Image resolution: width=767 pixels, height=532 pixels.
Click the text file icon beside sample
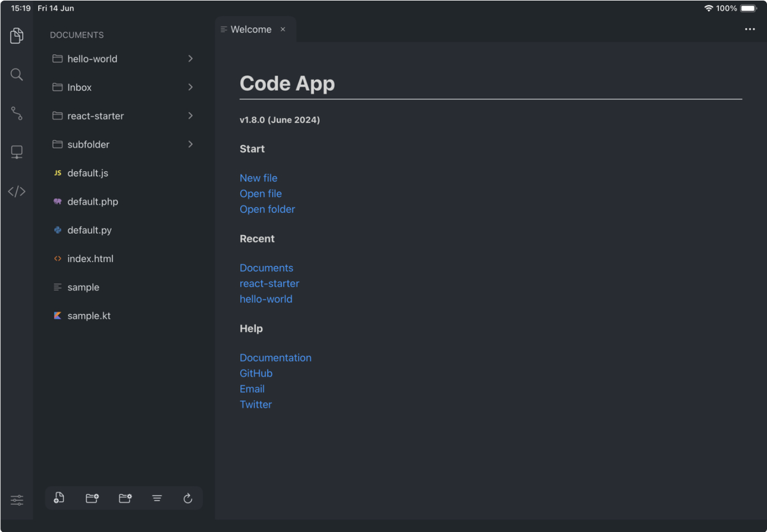click(58, 287)
